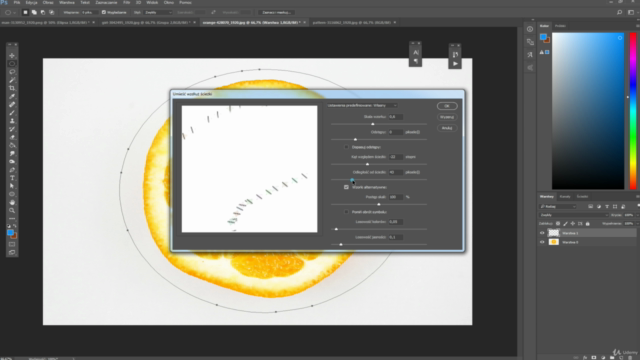Enable the Dopasuj odstępy checkbox
The height and width of the screenshot is (360, 640).
point(346,147)
